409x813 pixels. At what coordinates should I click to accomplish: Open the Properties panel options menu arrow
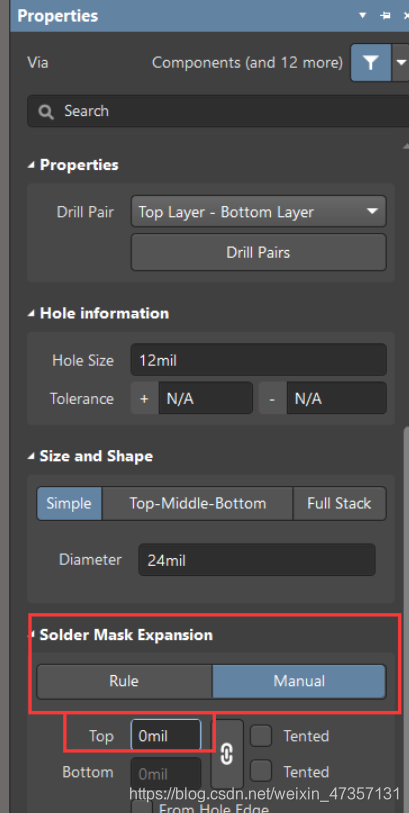(x=363, y=16)
